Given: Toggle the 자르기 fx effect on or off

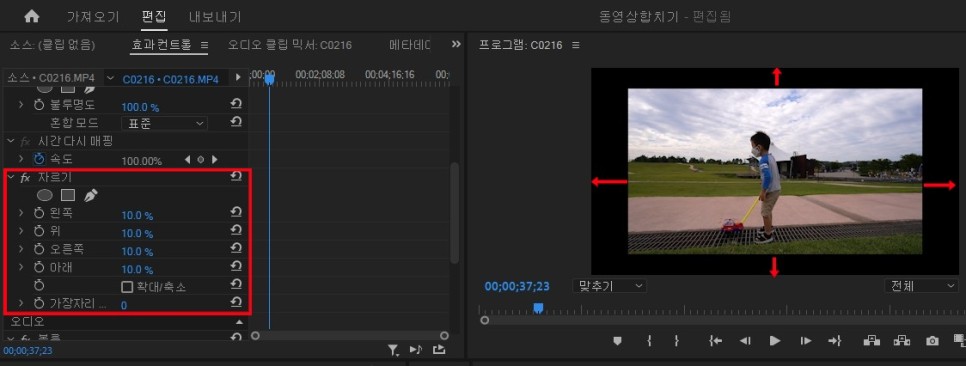Looking at the screenshot, I should coord(25,177).
